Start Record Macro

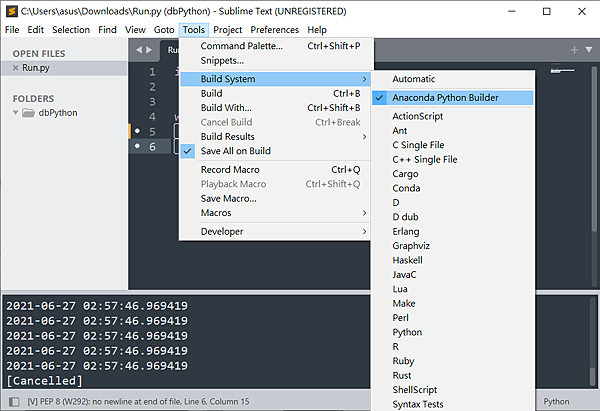tap(274, 170)
